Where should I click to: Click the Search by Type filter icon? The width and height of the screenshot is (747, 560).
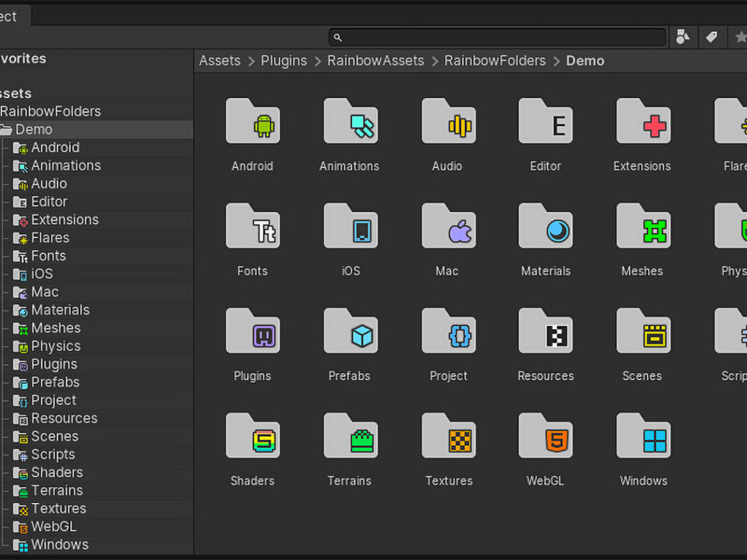coord(683,36)
